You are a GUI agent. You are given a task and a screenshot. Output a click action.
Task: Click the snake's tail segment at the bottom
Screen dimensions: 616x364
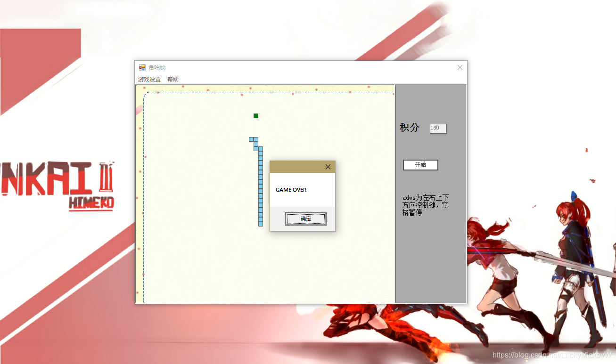(x=261, y=225)
